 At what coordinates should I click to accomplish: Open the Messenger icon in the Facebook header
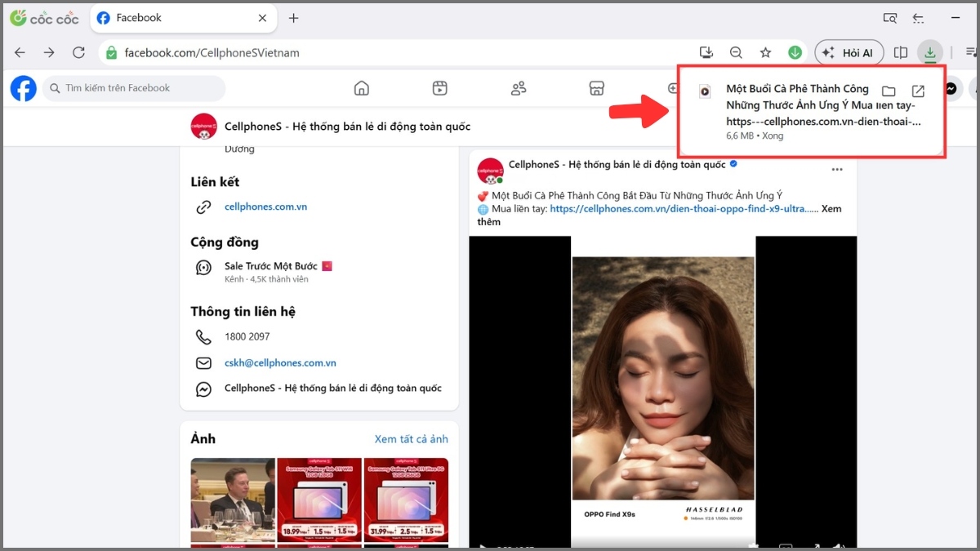click(951, 88)
